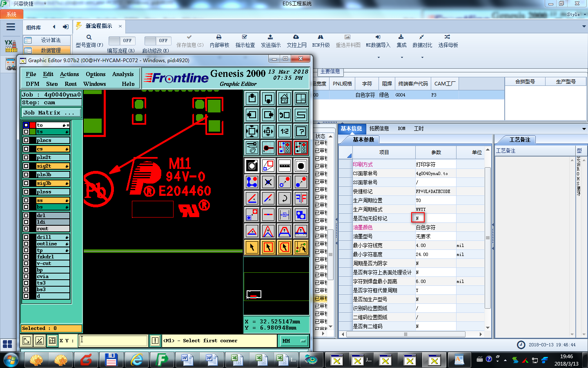588x368 pixels.
Task: Click the 系统 orange button
Action: click(x=11, y=14)
